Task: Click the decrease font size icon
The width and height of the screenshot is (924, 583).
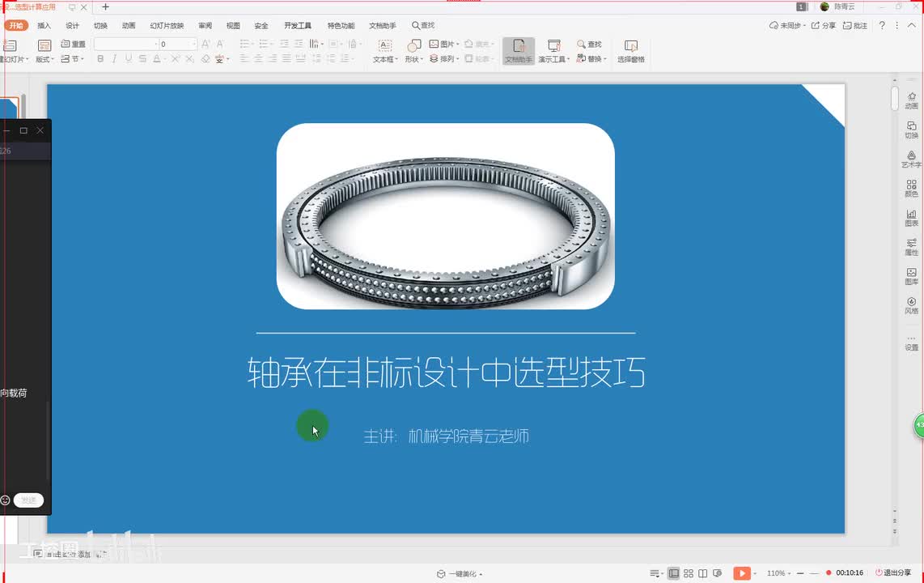Action: (x=220, y=45)
